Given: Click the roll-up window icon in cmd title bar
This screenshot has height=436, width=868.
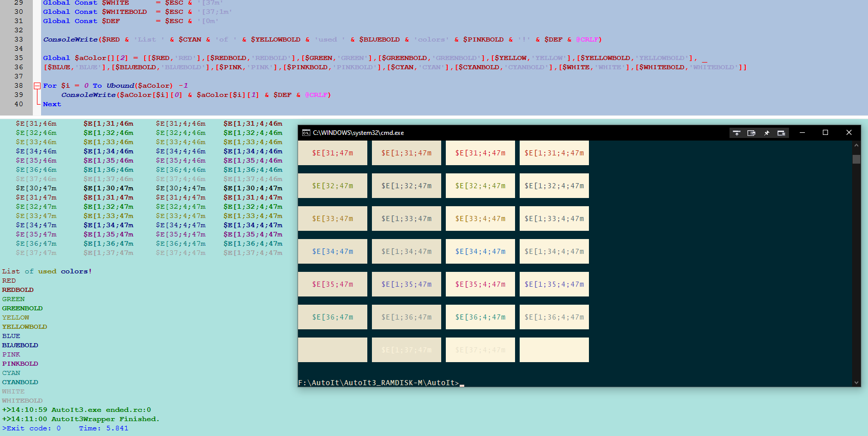Looking at the screenshot, I should point(737,133).
